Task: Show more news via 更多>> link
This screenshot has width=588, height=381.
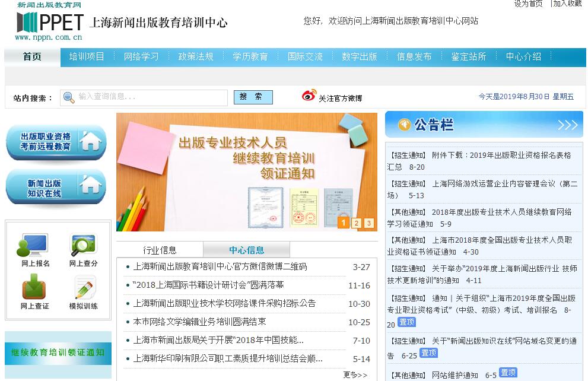Action: click(x=355, y=375)
